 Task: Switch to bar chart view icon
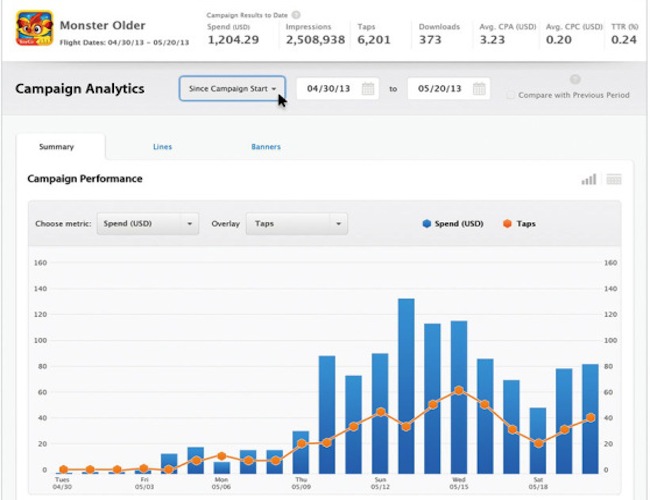coord(589,179)
